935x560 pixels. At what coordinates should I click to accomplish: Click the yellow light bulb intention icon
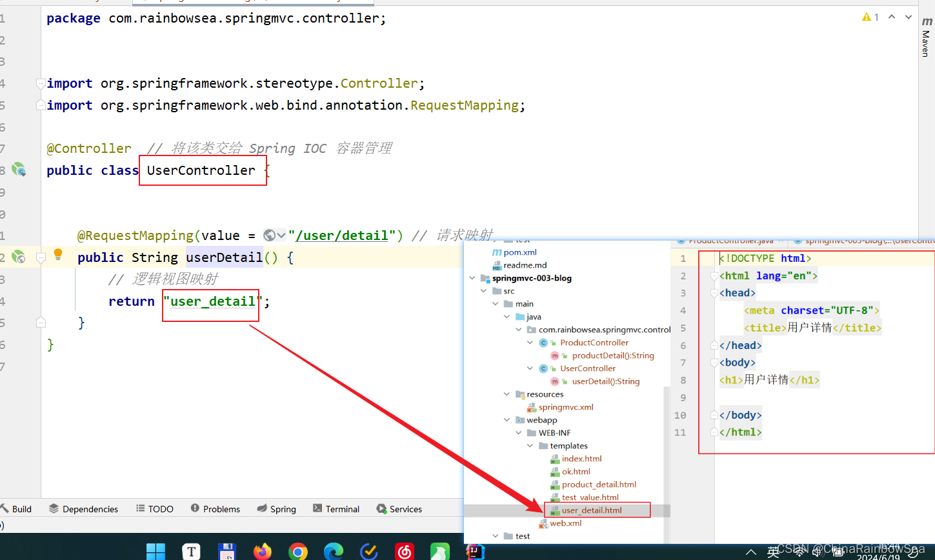click(x=58, y=255)
